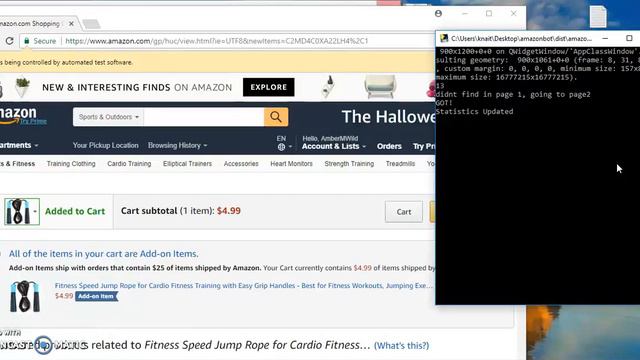
Task: Select Treadmills category
Action: coord(400,164)
